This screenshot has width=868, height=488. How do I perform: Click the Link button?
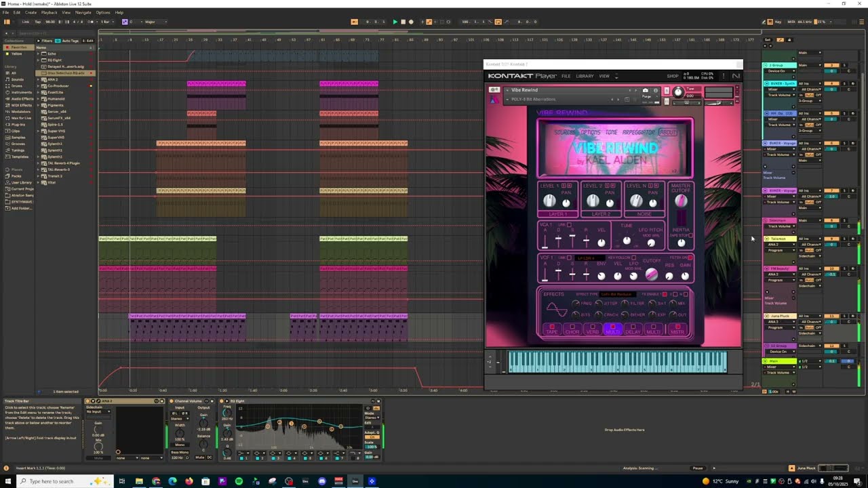pyautogui.click(x=26, y=22)
